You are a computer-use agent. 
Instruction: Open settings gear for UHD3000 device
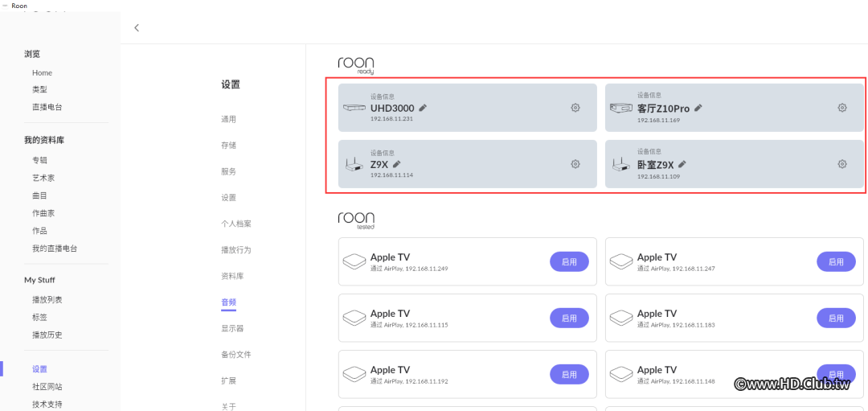point(575,108)
